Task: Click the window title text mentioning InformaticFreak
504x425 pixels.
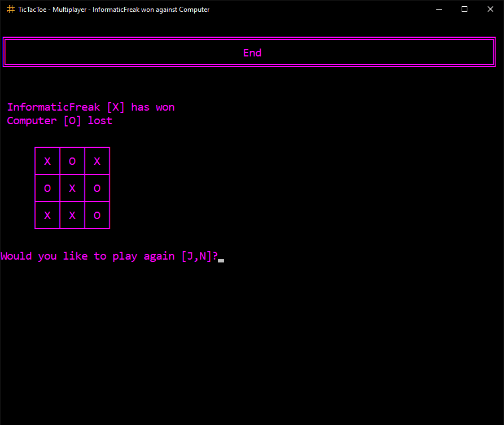Action: click(114, 10)
